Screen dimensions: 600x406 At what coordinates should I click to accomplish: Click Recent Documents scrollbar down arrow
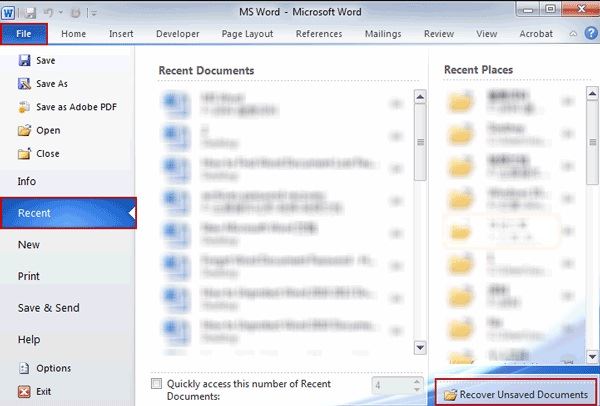(420, 347)
